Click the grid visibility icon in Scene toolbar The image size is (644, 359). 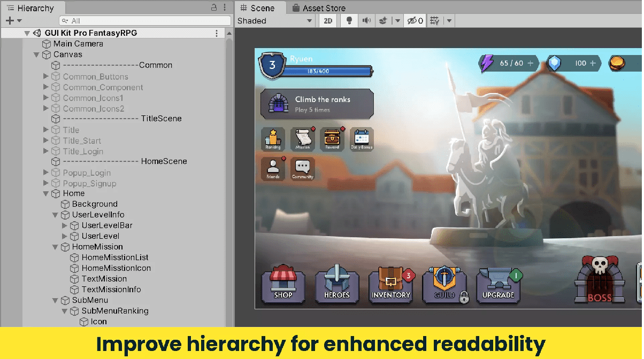(436, 21)
